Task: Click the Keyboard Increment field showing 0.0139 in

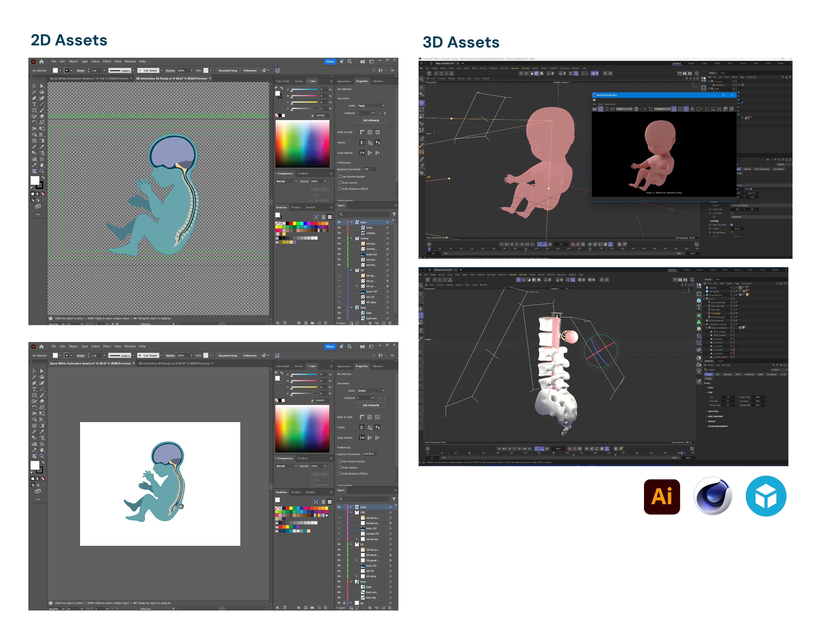Action: [369, 454]
